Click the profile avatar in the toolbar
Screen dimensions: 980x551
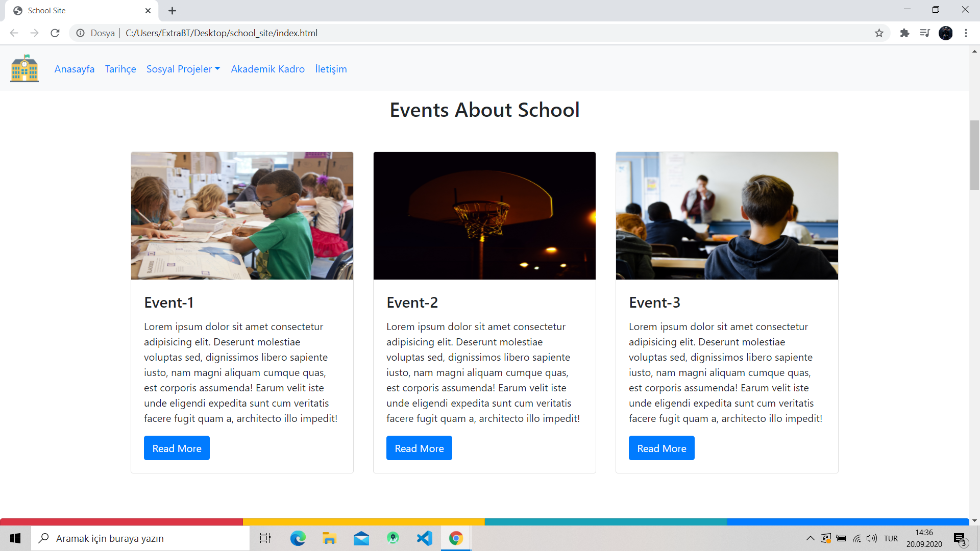click(x=946, y=33)
